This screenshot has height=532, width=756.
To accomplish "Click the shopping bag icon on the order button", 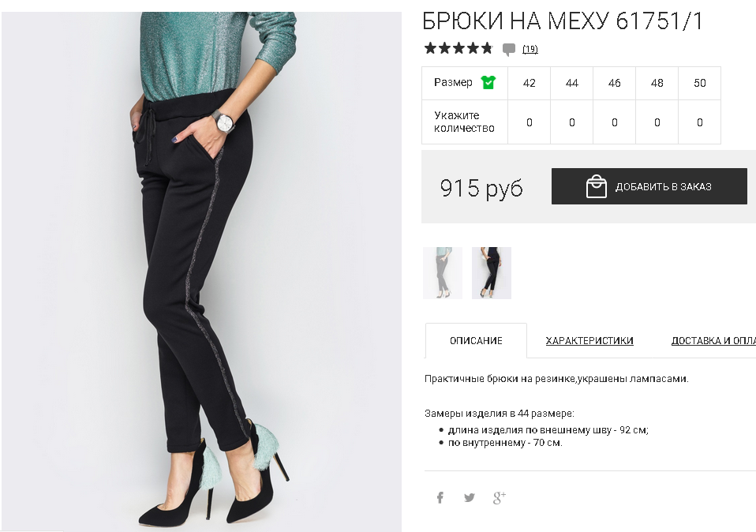I will coord(596,186).
